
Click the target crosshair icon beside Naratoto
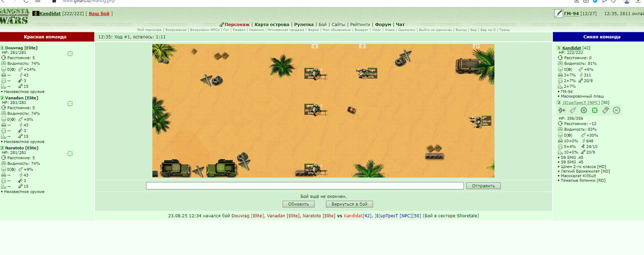pos(70,153)
